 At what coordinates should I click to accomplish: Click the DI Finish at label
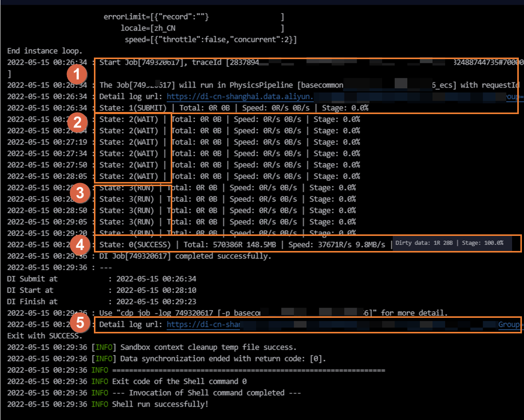(x=32, y=301)
